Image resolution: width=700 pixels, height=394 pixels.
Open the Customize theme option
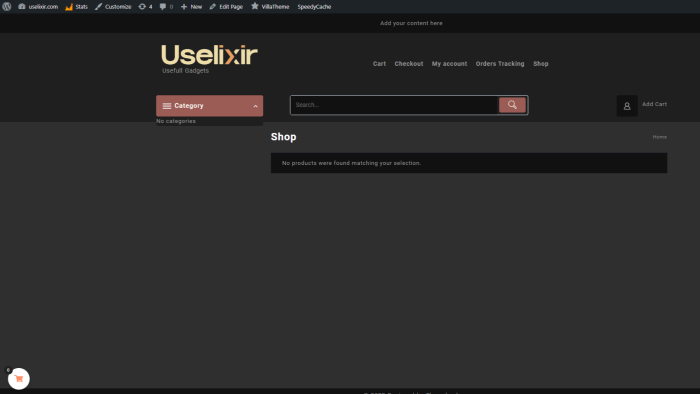[113, 7]
